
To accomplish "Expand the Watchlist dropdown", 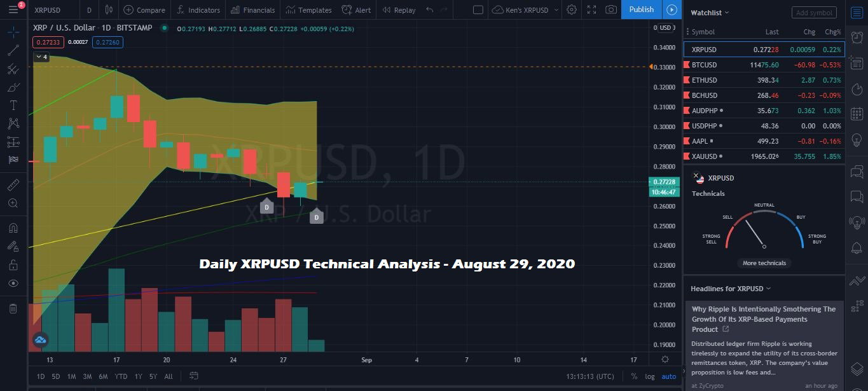I will (710, 12).
